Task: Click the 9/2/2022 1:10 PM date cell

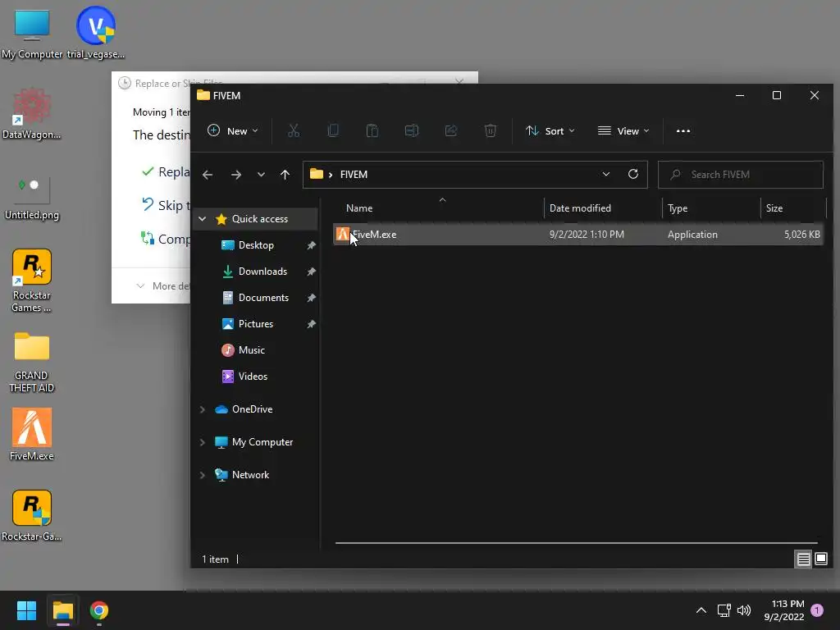Action: (x=587, y=234)
